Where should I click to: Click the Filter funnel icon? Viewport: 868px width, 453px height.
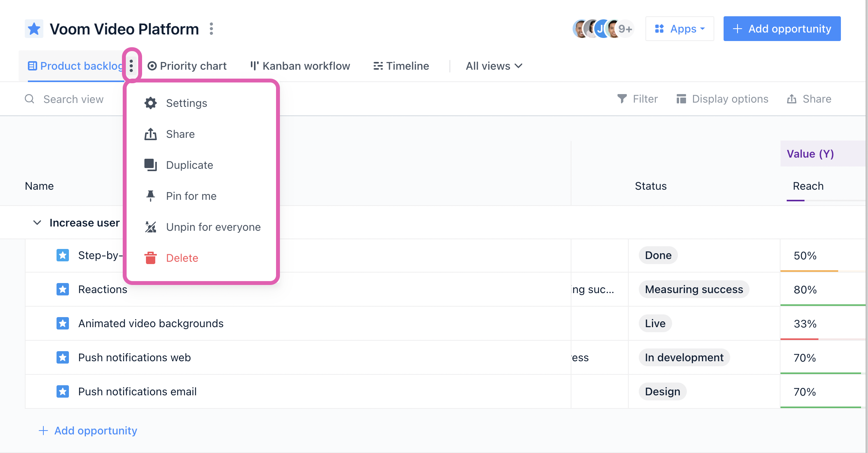(622, 99)
